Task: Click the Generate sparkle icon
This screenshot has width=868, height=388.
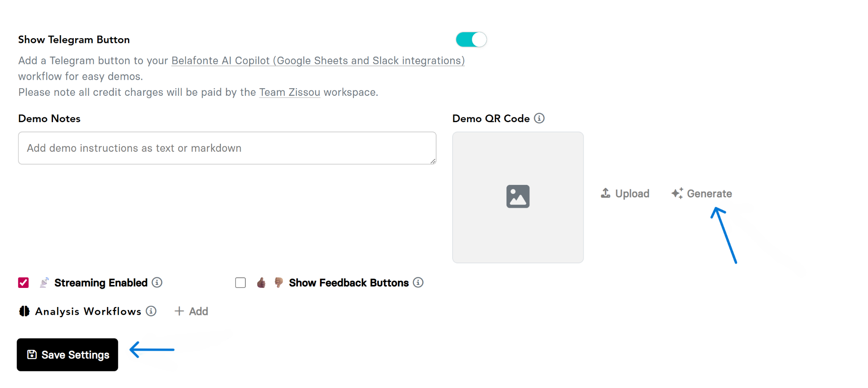Action: (677, 193)
